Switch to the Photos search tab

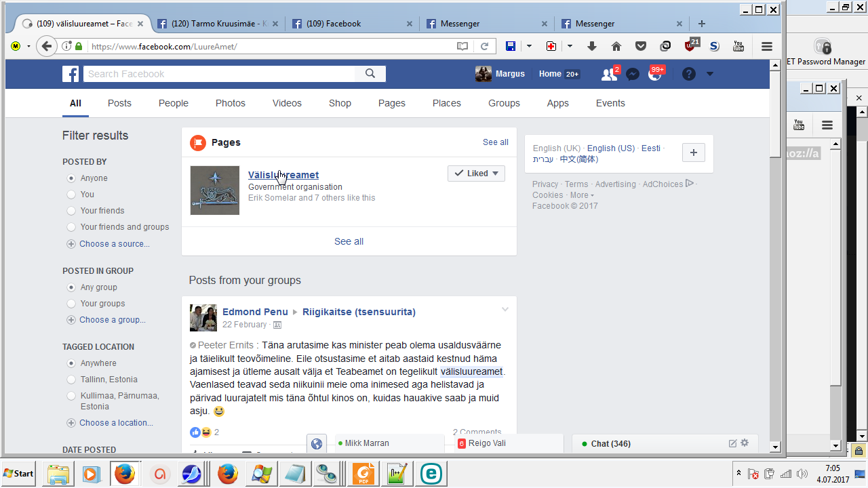click(231, 103)
